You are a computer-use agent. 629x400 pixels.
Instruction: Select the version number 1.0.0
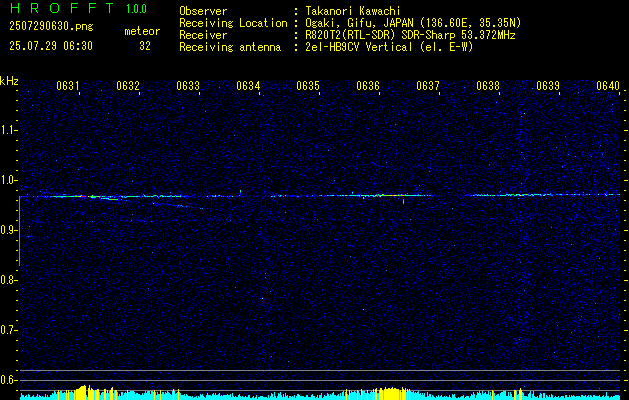(x=136, y=9)
